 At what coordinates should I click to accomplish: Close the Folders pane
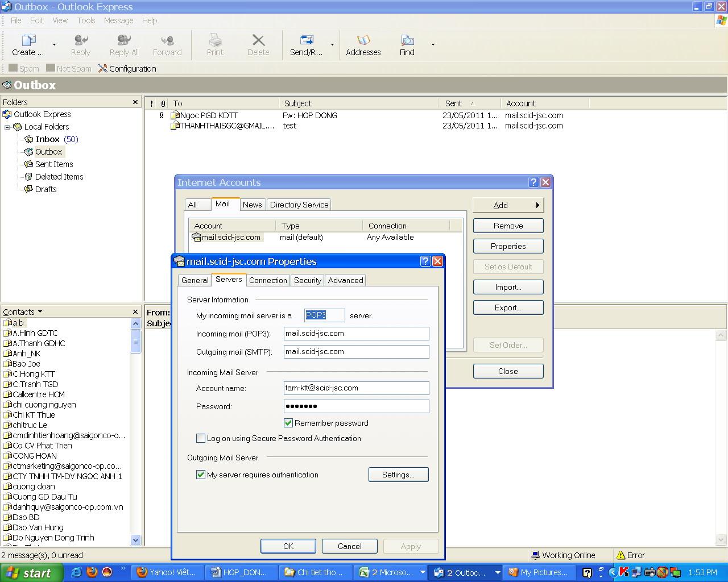click(x=135, y=102)
